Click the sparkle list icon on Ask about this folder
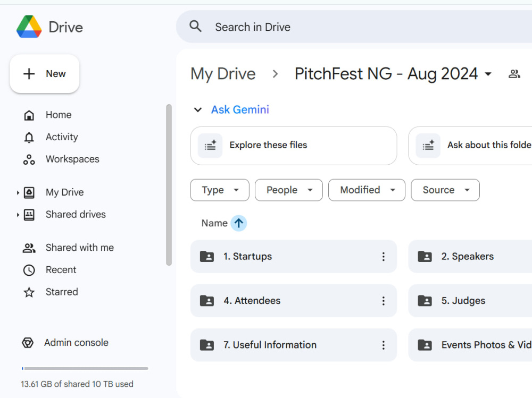This screenshot has height=398, width=532. click(x=428, y=146)
